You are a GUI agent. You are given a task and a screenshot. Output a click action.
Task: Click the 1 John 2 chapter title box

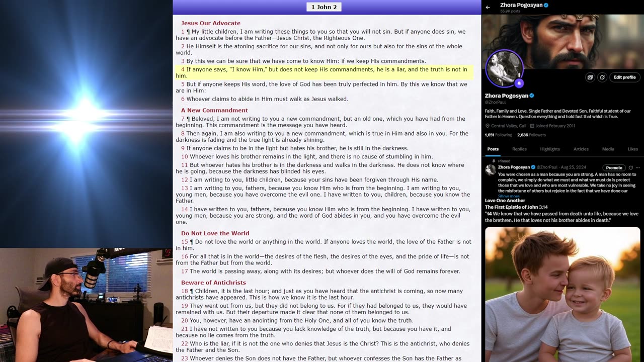click(x=324, y=7)
